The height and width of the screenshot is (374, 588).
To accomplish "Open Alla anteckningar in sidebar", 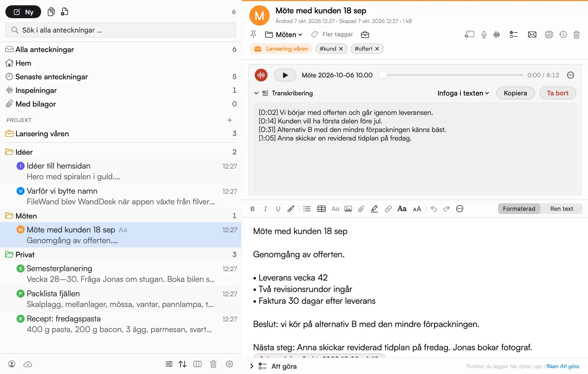I will (x=121, y=50).
